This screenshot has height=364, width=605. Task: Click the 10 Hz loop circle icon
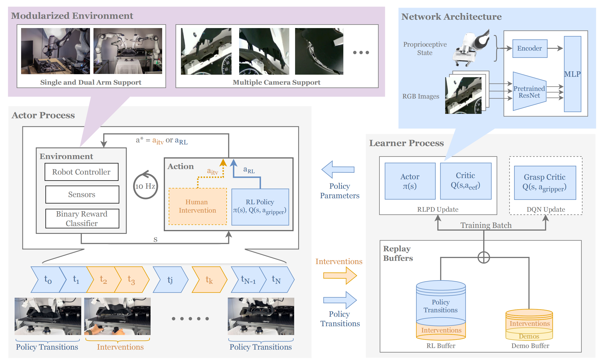[x=145, y=186]
